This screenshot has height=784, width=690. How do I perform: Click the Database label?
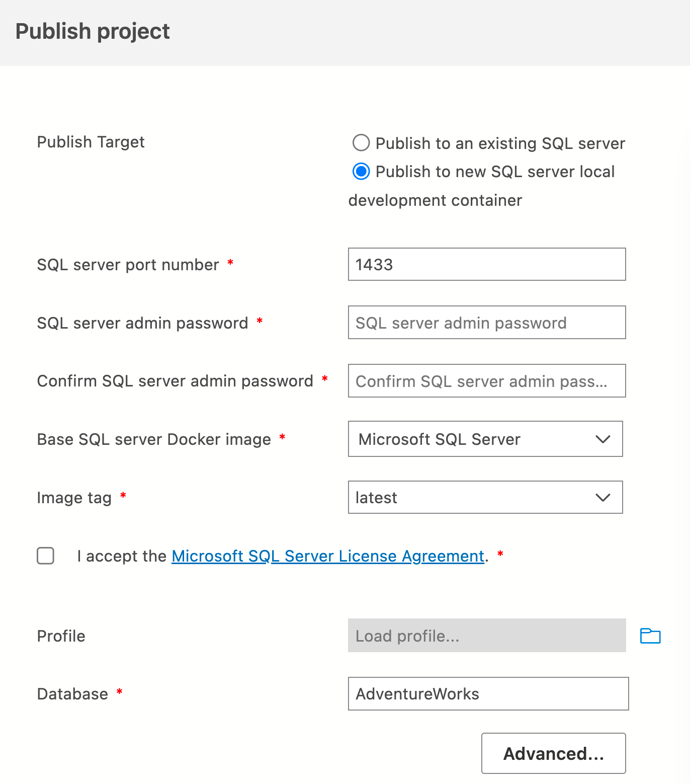[72, 694]
